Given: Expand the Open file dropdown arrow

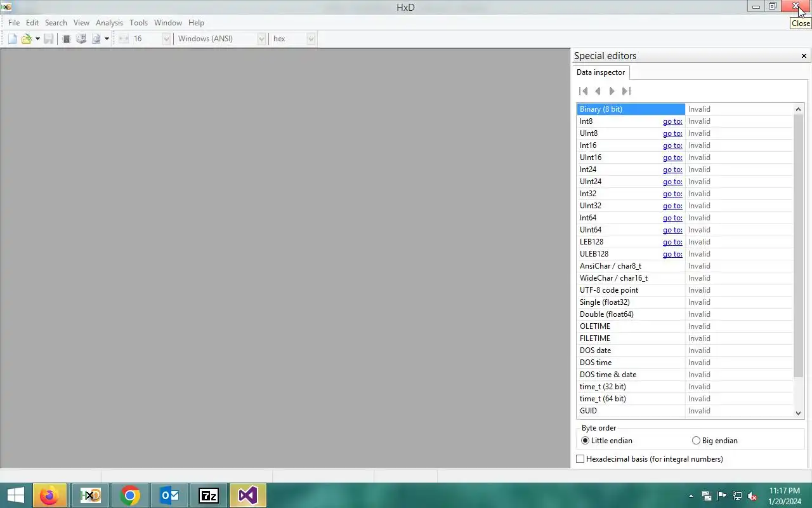Looking at the screenshot, I should [37, 39].
